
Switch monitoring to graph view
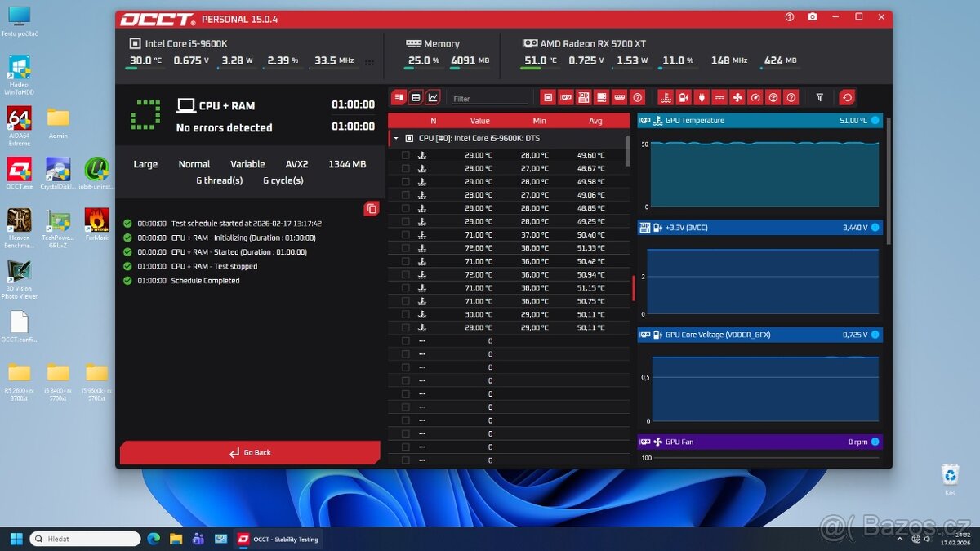432,97
